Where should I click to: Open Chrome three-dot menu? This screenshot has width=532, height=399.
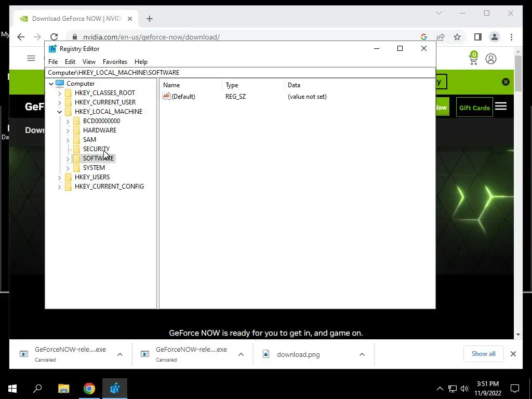click(511, 37)
